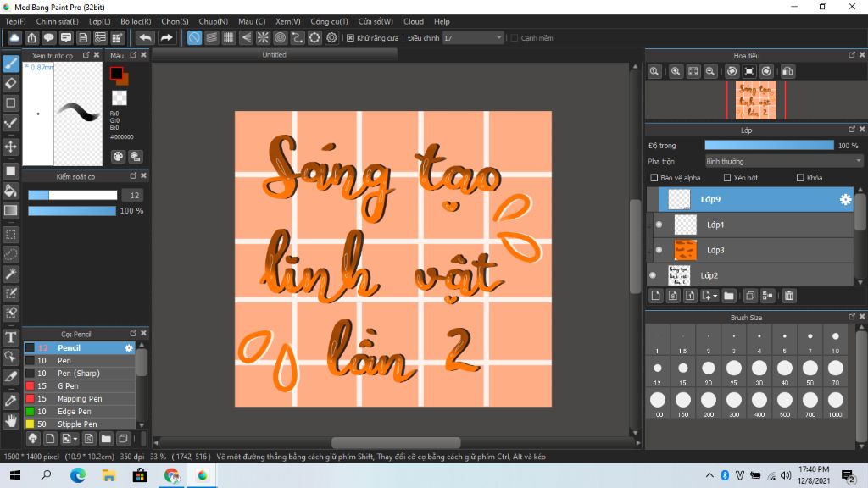Delete layer using the trash icon
This screenshot has height=488, width=868.
(789, 296)
